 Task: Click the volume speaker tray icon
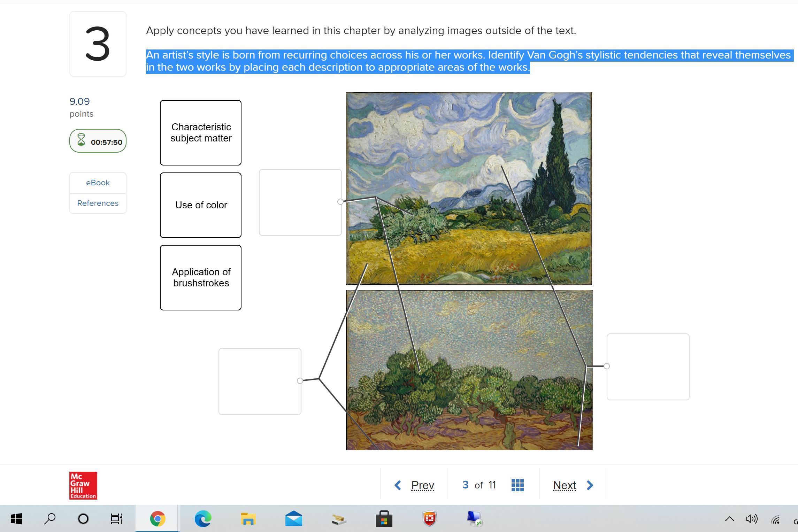point(752,519)
